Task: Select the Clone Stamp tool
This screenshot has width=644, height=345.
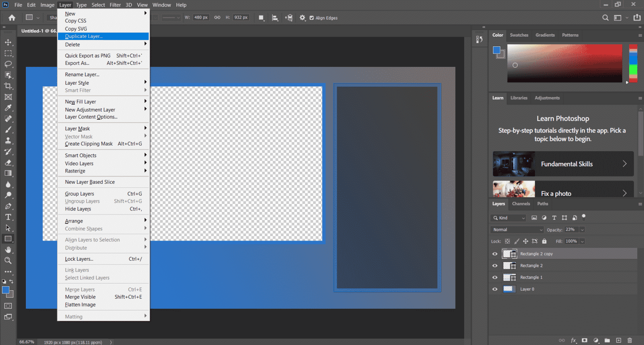Action: (x=8, y=141)
